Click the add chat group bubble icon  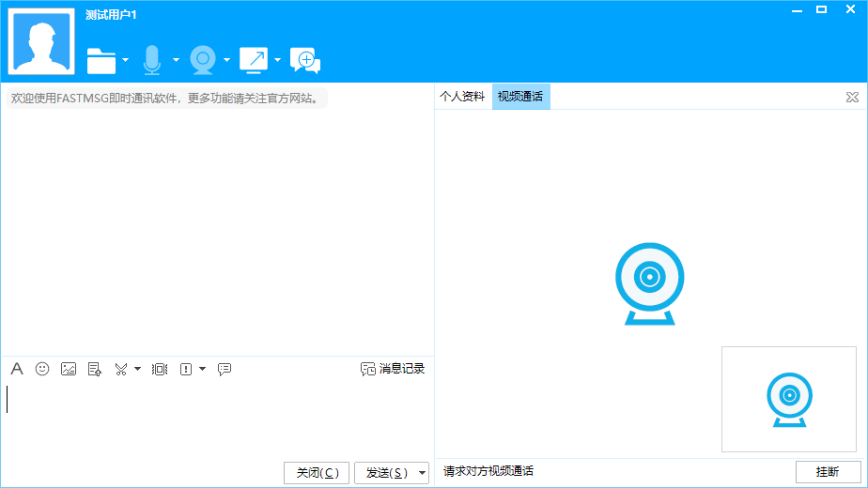(305, 60)
